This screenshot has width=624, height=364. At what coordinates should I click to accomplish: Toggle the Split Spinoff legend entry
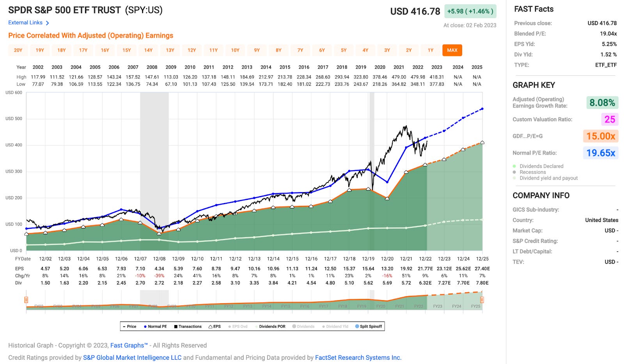(369, 327)
